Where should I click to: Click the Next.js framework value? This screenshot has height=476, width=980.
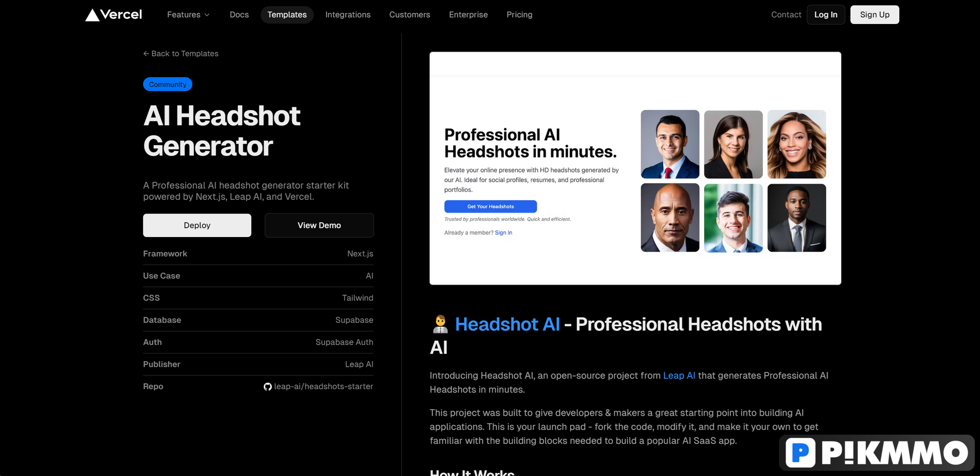[360, 254]
